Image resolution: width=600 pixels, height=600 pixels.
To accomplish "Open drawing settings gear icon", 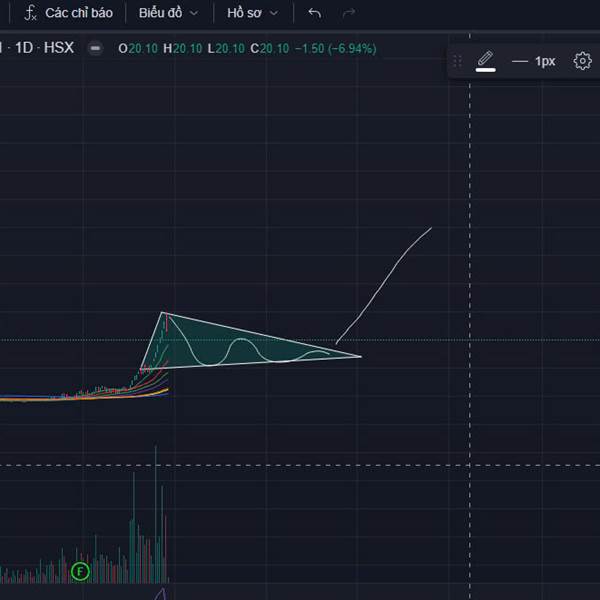I will tap(582, 61).
